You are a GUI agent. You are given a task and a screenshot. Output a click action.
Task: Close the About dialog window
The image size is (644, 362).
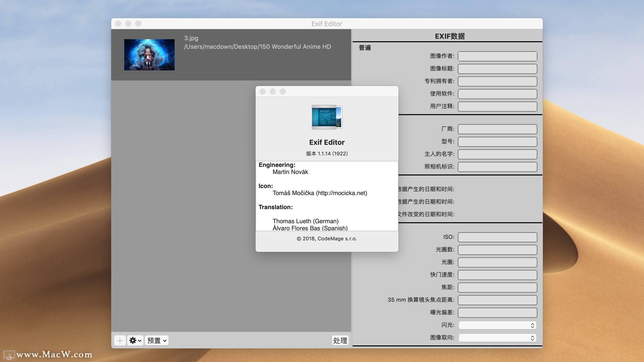(263, 92)
